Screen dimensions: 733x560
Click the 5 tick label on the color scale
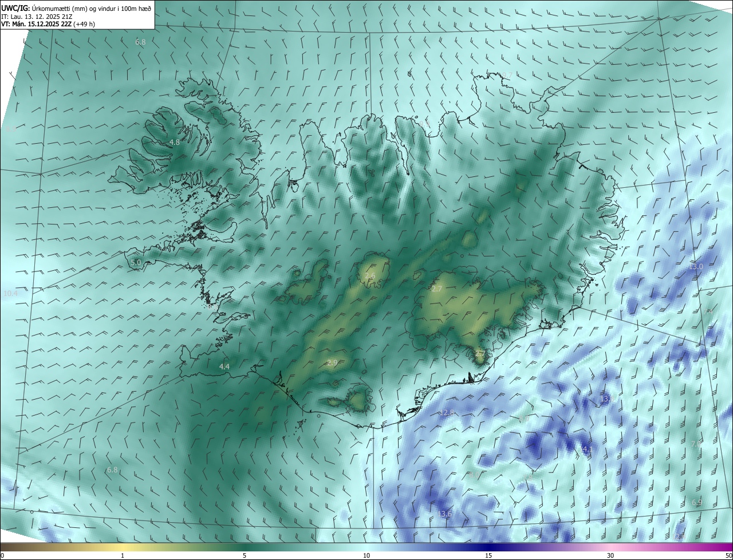click(245, 555)
